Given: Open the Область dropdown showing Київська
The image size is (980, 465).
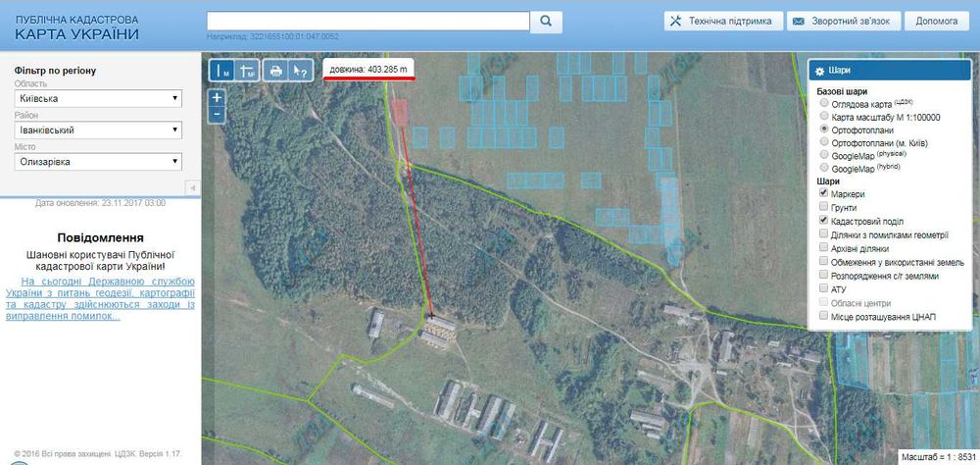Looking at the screenshot, I should click(x=98, y=99).
